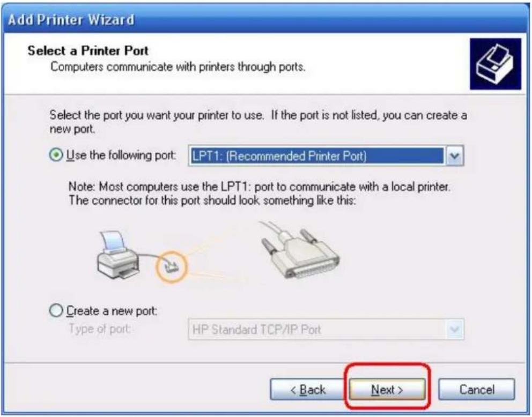
Task: Click the printer wizard icon in header
Action: tap(496, 64)
